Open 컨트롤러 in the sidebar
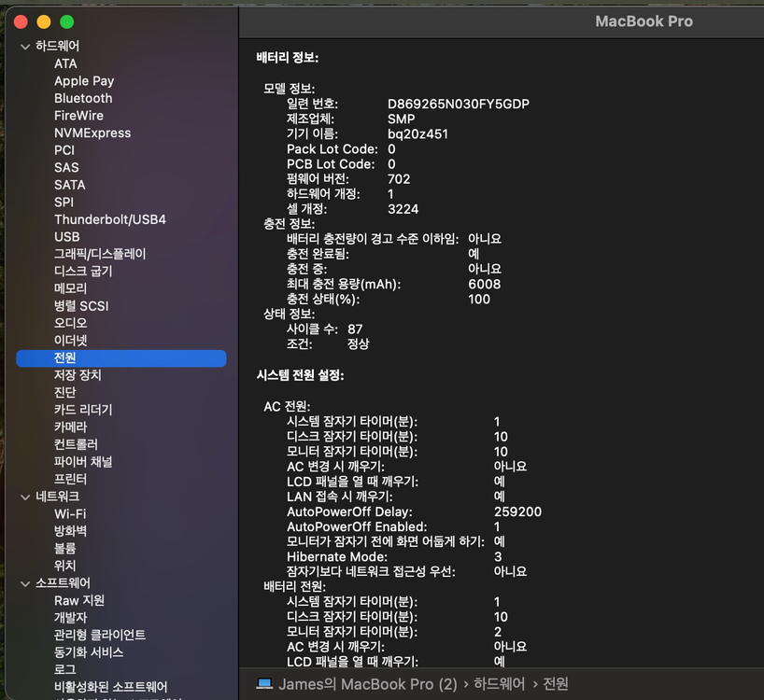The height and width of the screenshot is (700, 764). coord(76,444)
